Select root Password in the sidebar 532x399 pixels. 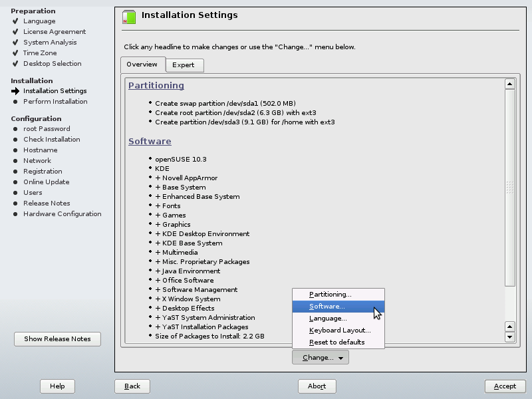pyautogui.click(x=47, y=129)
